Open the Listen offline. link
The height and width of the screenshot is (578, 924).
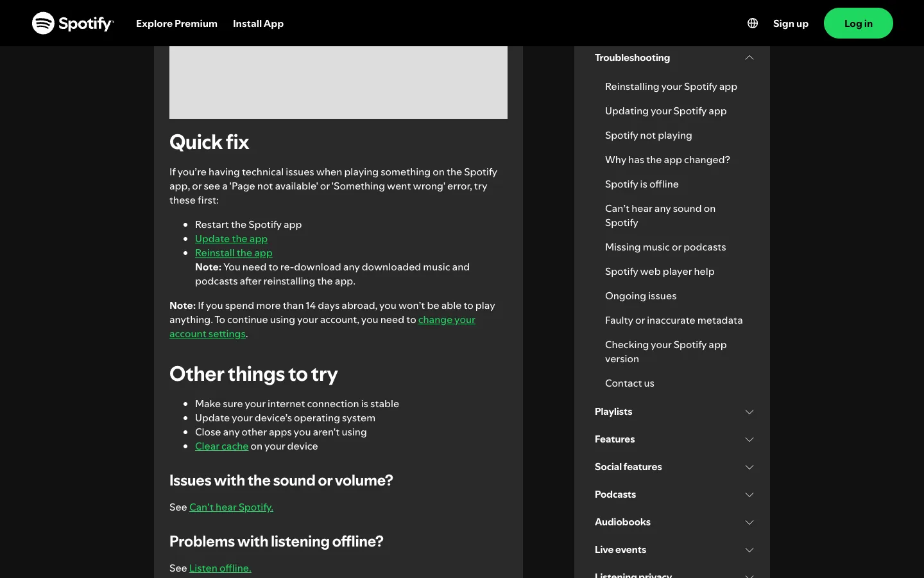pos(220,568)
